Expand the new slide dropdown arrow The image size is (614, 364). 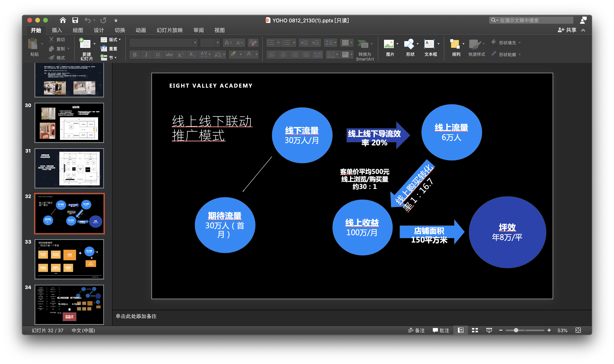coord(95,44)
